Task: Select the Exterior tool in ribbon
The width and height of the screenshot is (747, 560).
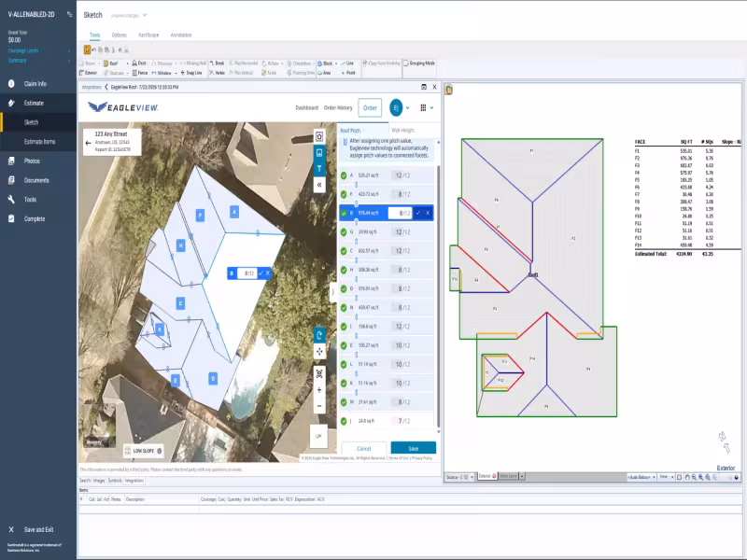Action: [x=88, y=73]
